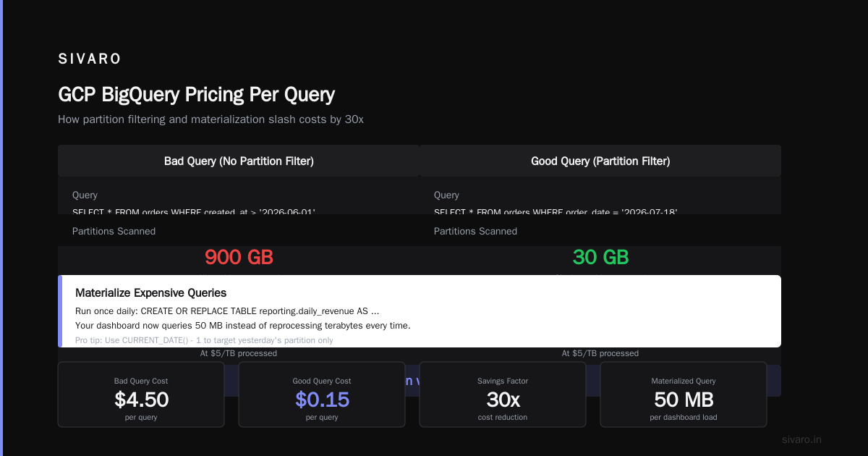Click the Materialize Expensive Queries title

151,293
